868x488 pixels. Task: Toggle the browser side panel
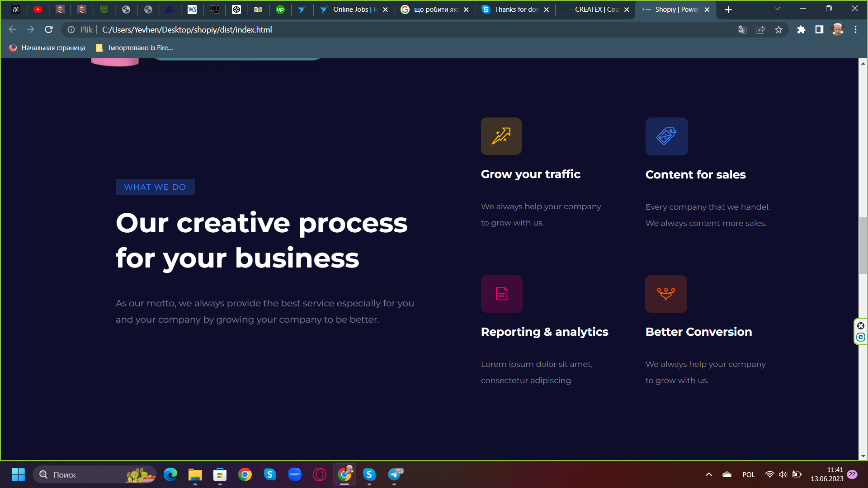[x=819, y=30]
